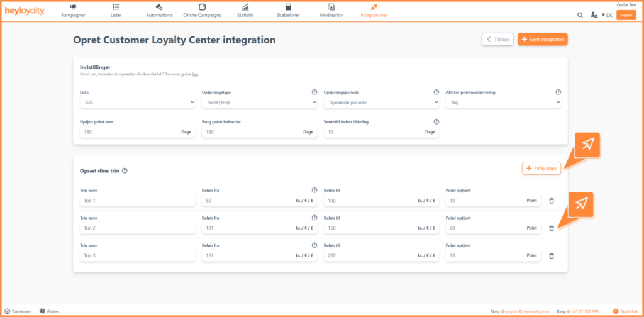Add a new step with Tilføj steps

point(541,169)
